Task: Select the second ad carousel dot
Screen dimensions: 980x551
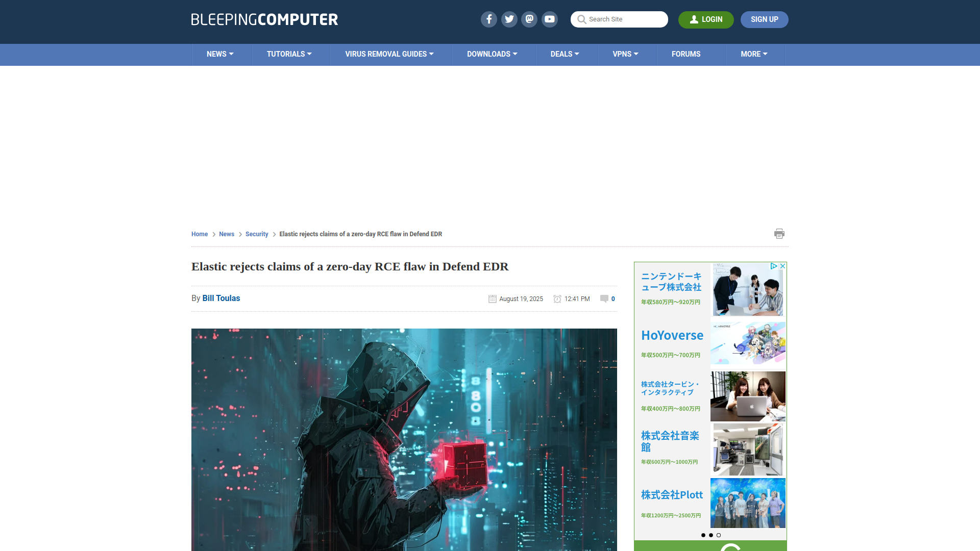Action: (x=710, y=535)
